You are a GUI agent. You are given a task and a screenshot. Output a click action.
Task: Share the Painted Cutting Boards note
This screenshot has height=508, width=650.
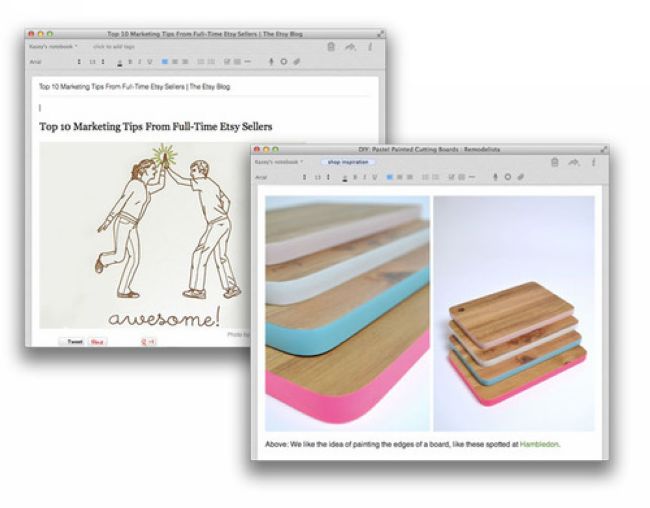pyautogui.click(x=573, y=161)
